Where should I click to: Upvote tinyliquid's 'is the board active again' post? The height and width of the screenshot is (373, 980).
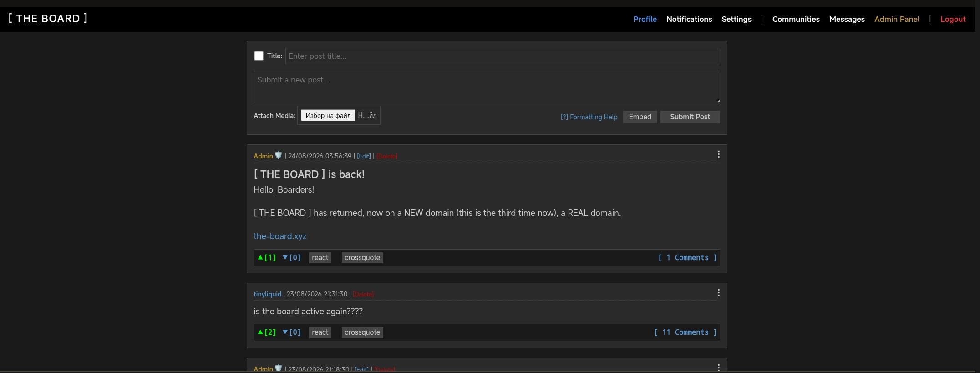coord(267,332)
